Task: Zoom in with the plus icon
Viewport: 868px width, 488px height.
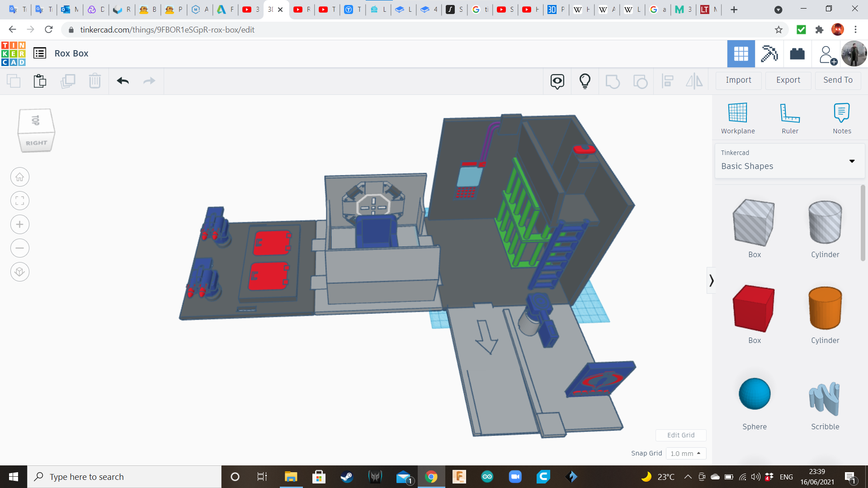Action: (x=20, y=225)
